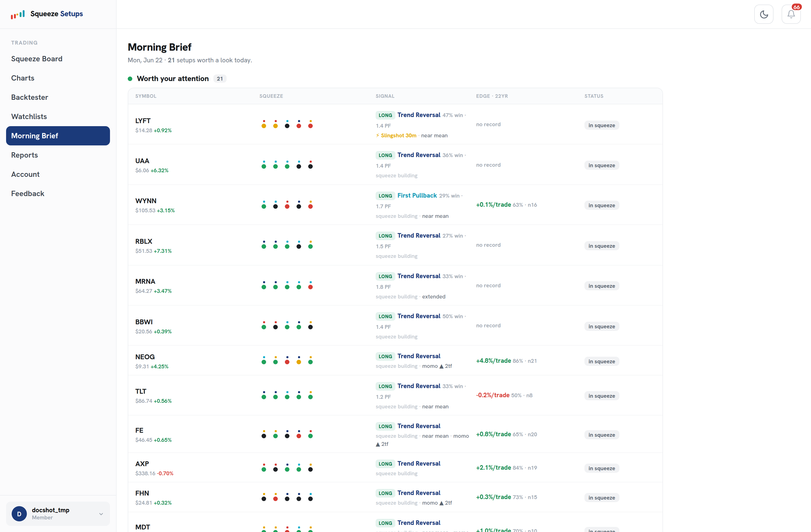
Task: Click the 21 count badge beside Worth your attention
Action: click(220, 79)
